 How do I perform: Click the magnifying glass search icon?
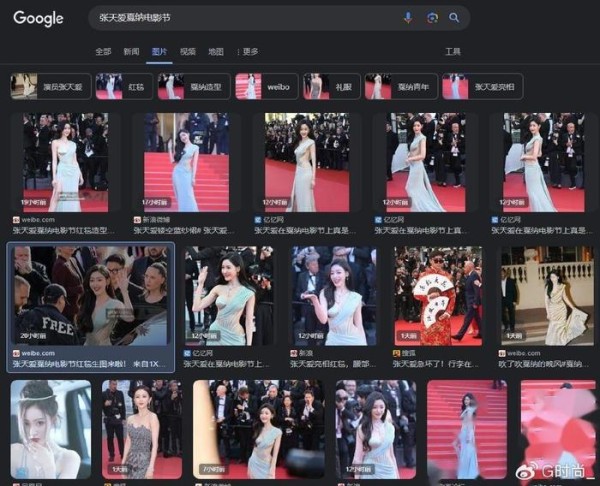coord(454,18)
